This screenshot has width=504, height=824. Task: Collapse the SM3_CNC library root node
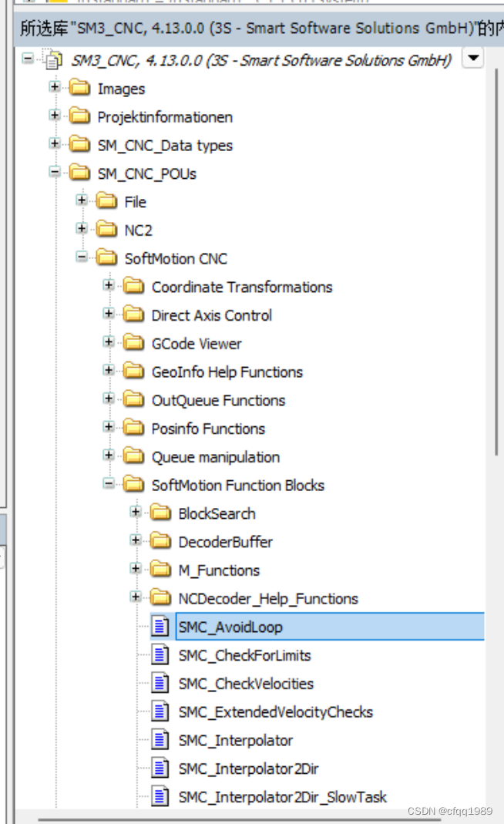tap(28, 59)
